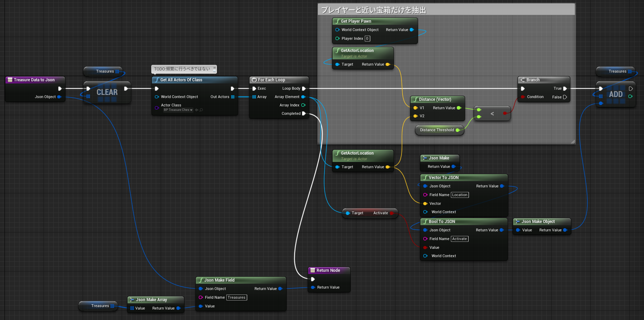The image size is (644, 320).
Task: Select Treasures variable feeding Json Make Array
Action: (x=98, y=306)
